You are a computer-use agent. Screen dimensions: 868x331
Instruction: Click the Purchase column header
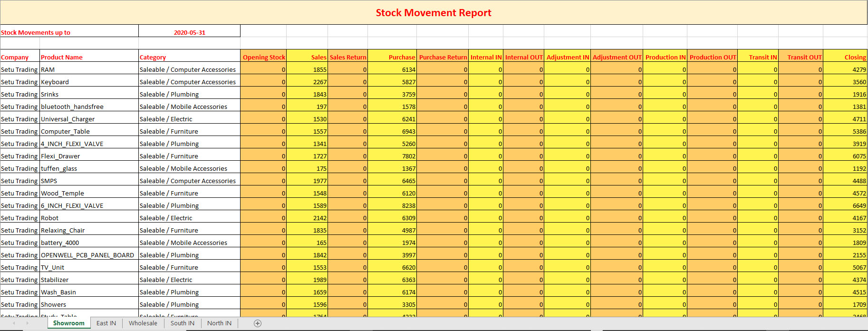pos(392,56)
